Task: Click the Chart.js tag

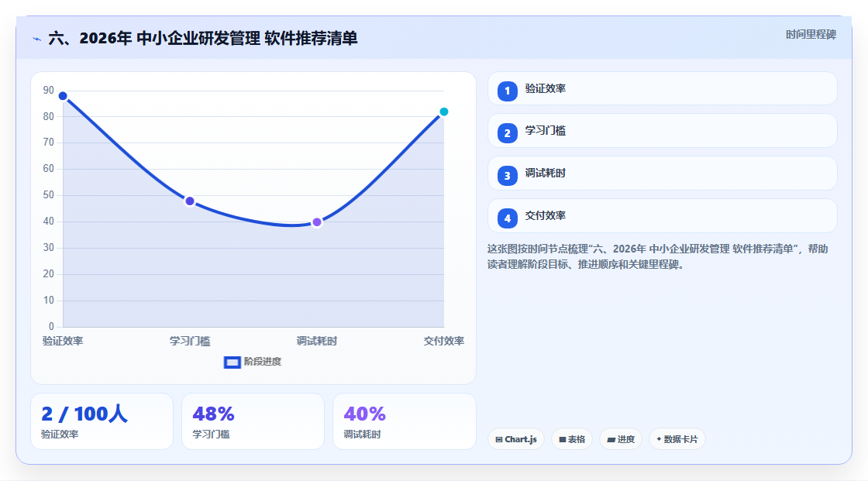Action: (516, 439)
